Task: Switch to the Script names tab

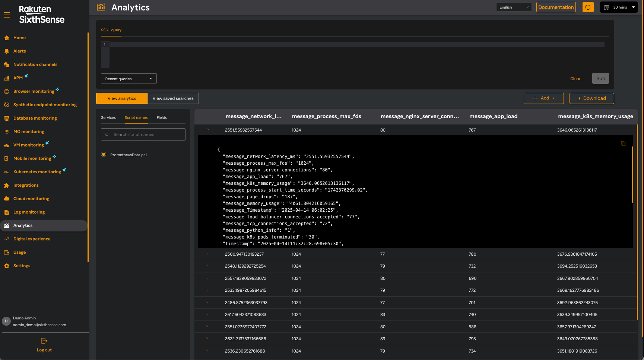Action: (136, 117)
